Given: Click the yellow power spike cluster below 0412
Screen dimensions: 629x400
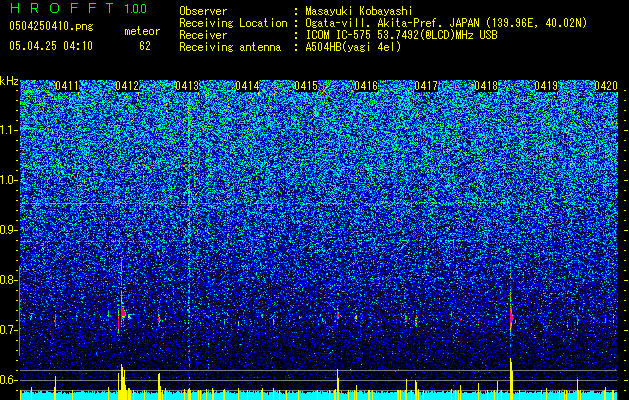Looking at the screenshot, I should click(122, 382).
